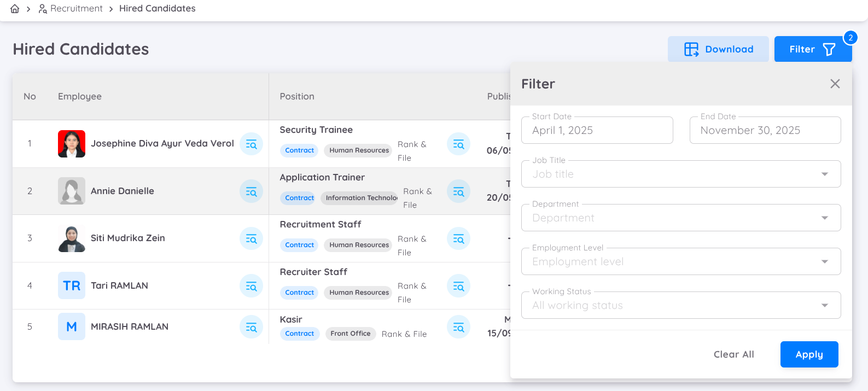The image size is (868, 391).
Task: Open Annie Danielle's employee detail icon
Action: point(251,191)
